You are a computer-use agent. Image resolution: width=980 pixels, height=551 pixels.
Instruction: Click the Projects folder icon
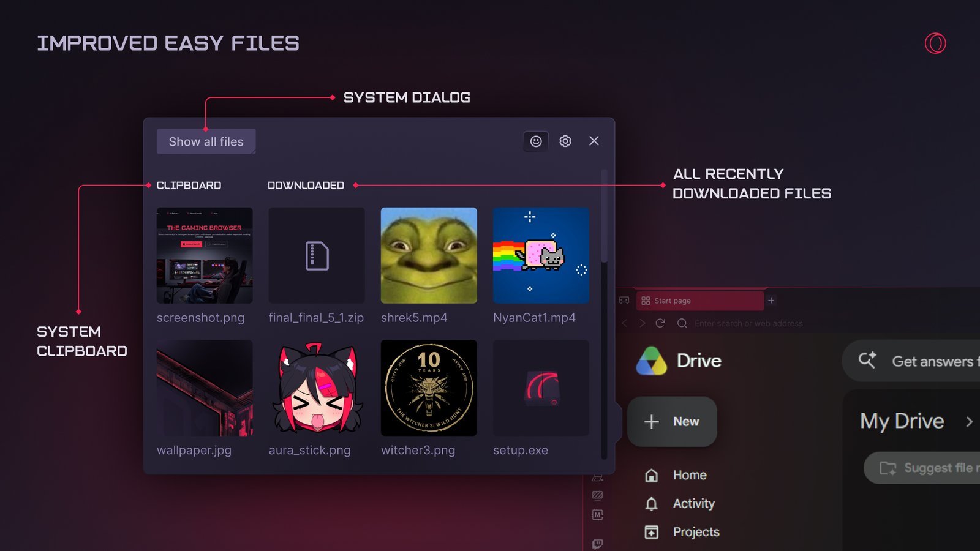pos(652,532)
